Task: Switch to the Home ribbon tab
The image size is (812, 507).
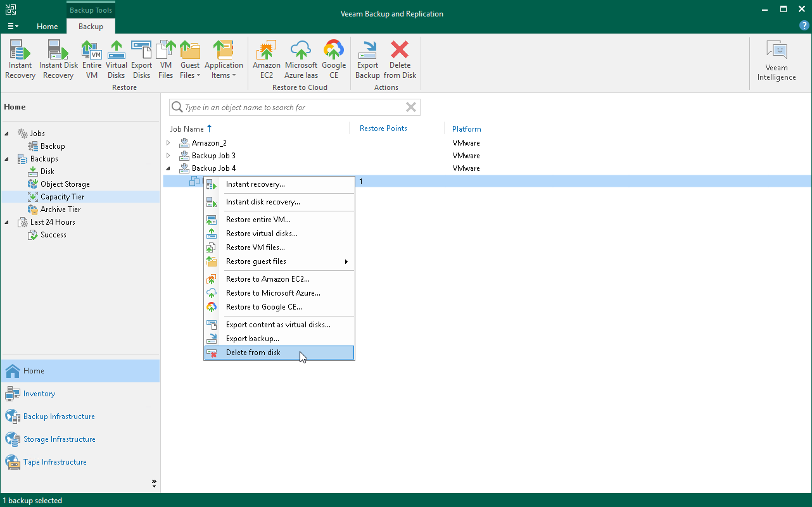Action: tap(48, 27)
